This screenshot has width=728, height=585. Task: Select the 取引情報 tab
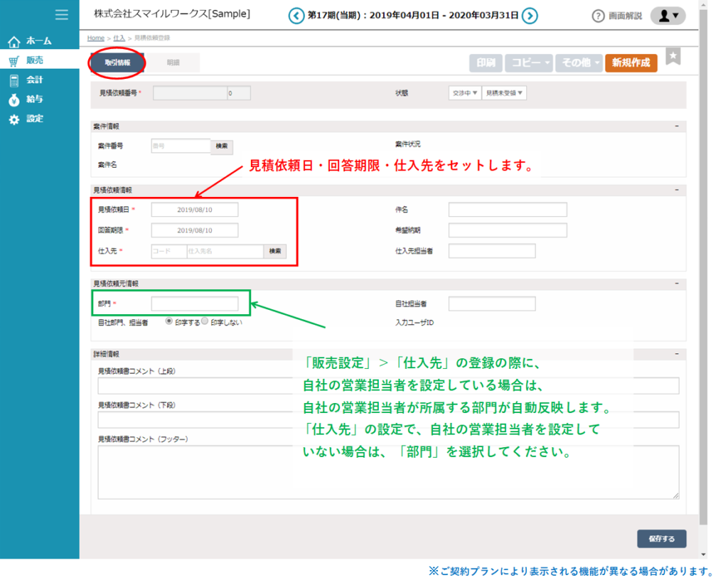pyautogui.click(x=117, y=63)
